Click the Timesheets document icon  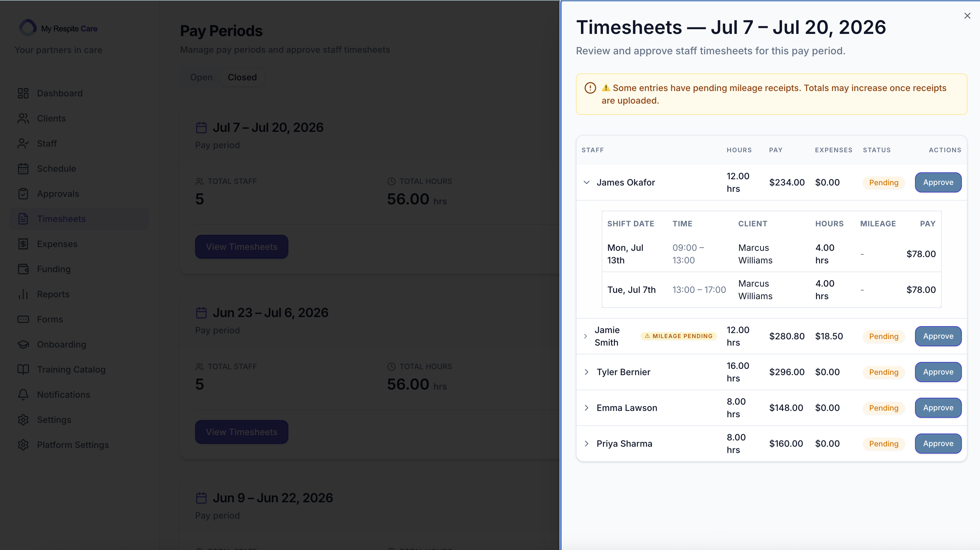click(x=23, y=219)
